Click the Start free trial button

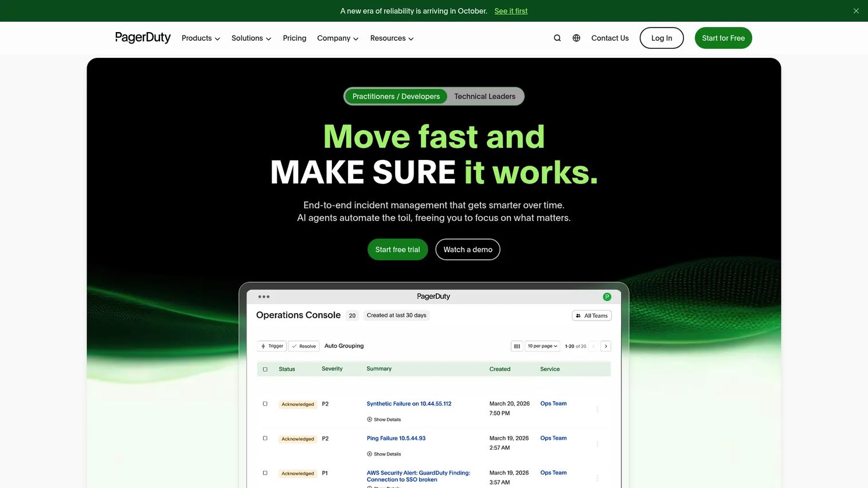point(398,249)
